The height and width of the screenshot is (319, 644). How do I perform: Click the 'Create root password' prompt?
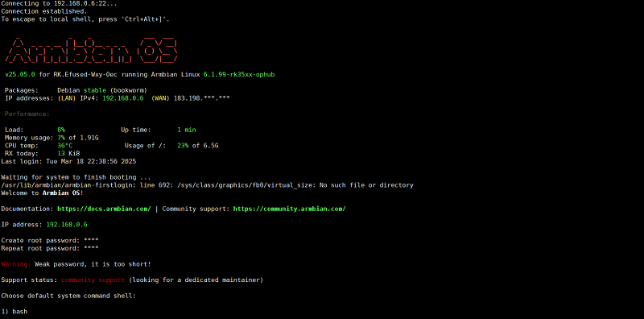tap(50, 241)
